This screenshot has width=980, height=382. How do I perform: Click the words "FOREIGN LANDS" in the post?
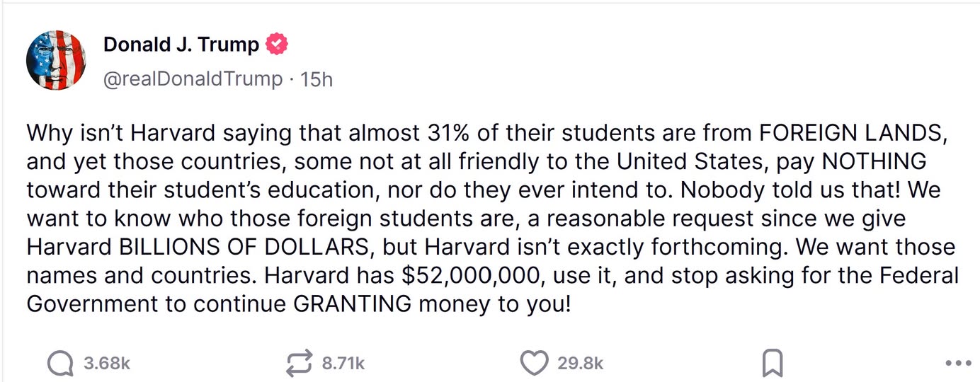click(853, 132)
